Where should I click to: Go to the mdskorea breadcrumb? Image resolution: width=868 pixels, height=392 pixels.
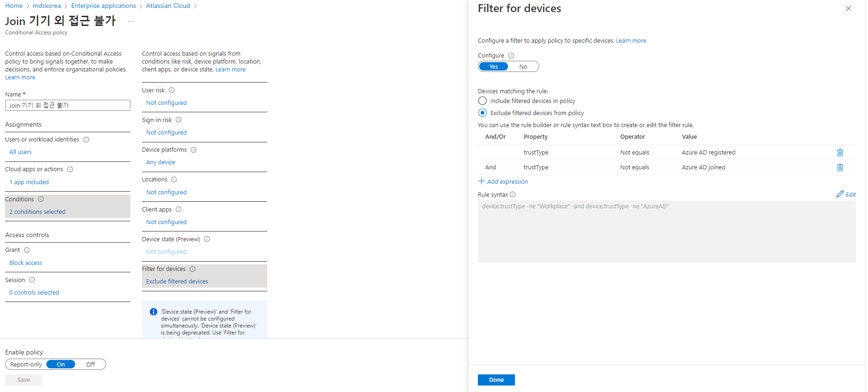(x=47, y=6)
